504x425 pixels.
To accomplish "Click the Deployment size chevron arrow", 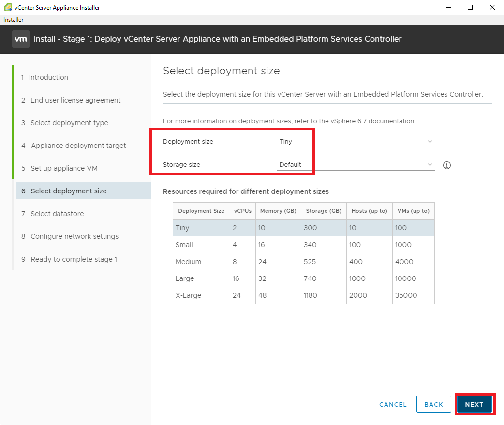I will [430, 142].
